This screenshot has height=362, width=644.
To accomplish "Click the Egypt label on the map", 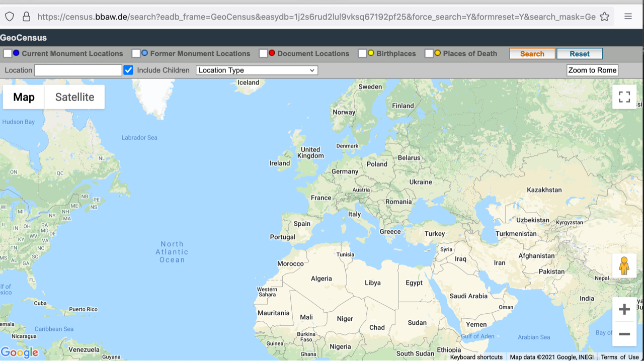I will click(x=414, y=283).
